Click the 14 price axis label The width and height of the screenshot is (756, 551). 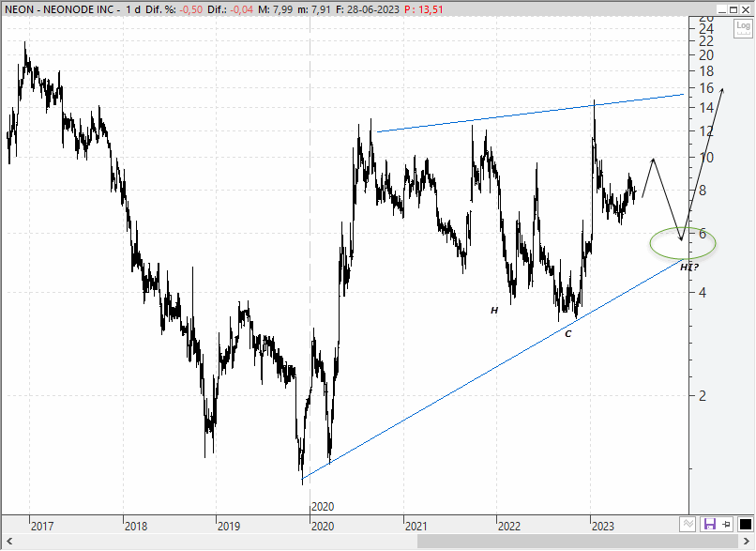tap(706, 108)
